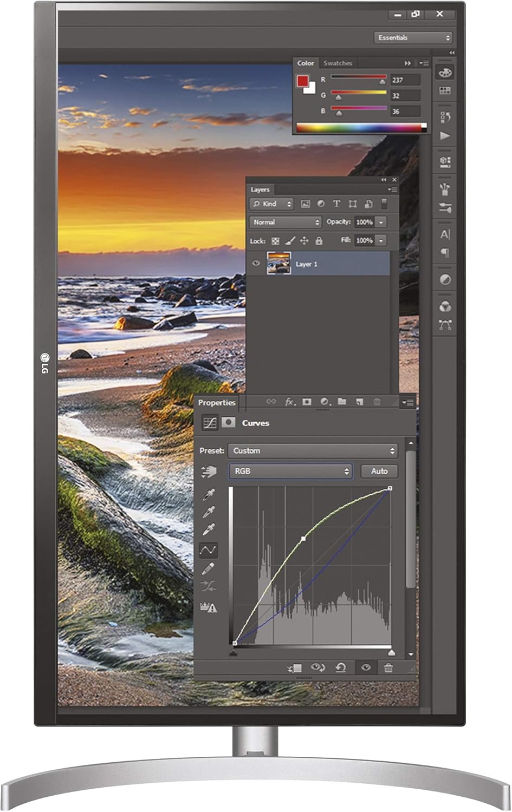Click the on-image targeted adjustment hand icon
This screenshot has width=512, height=812.
click(209, 472)
